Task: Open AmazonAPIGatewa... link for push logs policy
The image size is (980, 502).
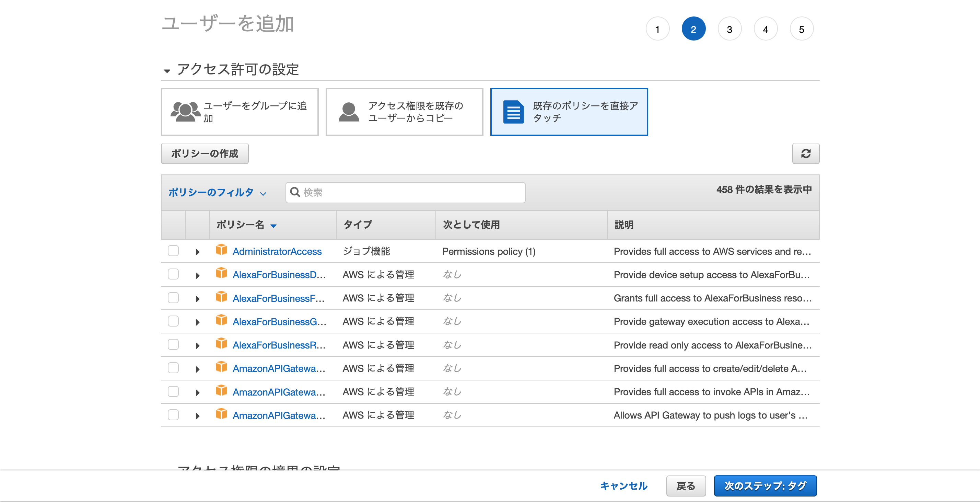Action: (279, 415)
